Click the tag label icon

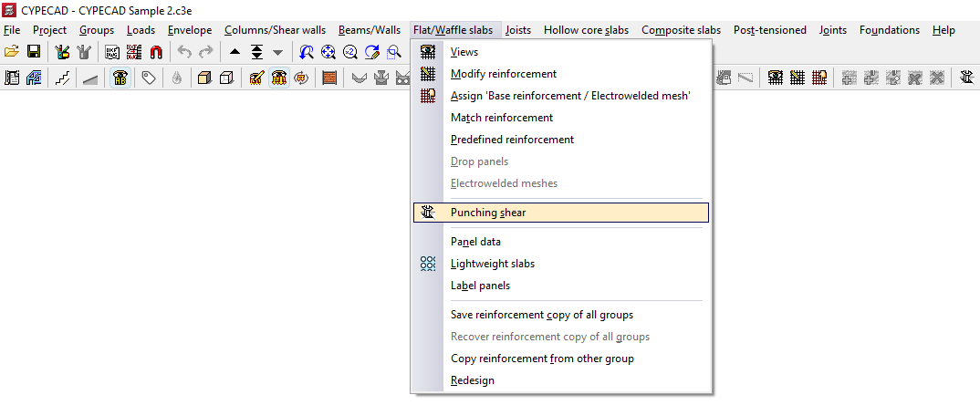149,78
